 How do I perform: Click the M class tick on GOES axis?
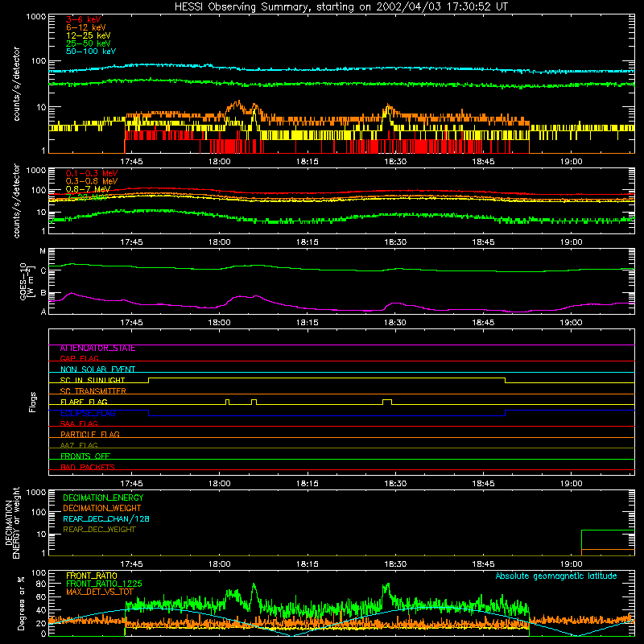[43, 251]
